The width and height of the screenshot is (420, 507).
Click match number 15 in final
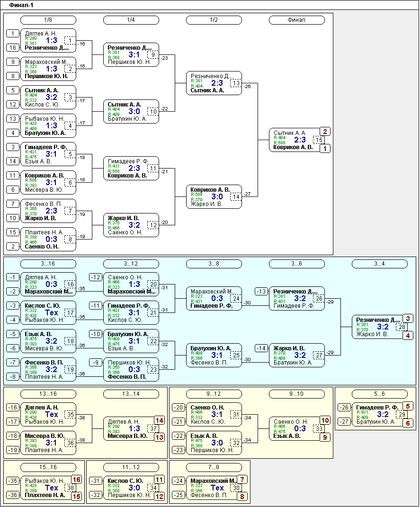[x=319, y=140]
